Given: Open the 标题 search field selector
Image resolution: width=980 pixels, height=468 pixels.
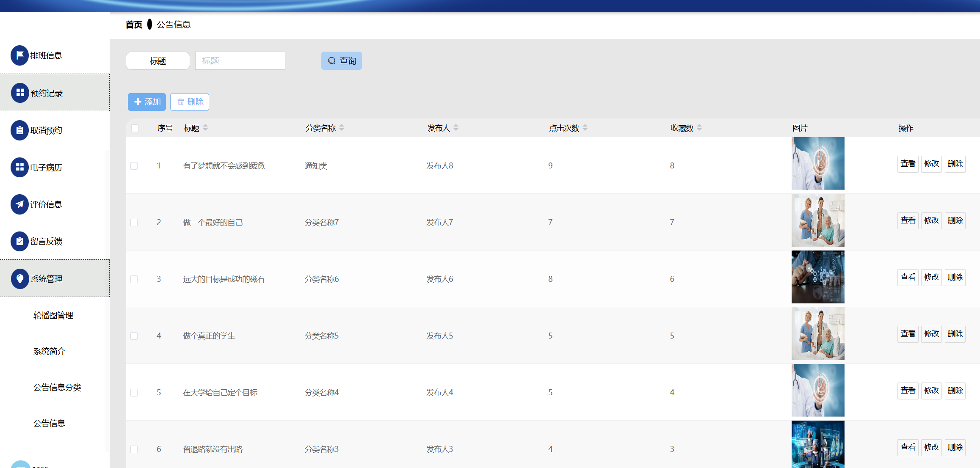Looking at the screenshot, I should pyautogui.click(x=157, y=61).
